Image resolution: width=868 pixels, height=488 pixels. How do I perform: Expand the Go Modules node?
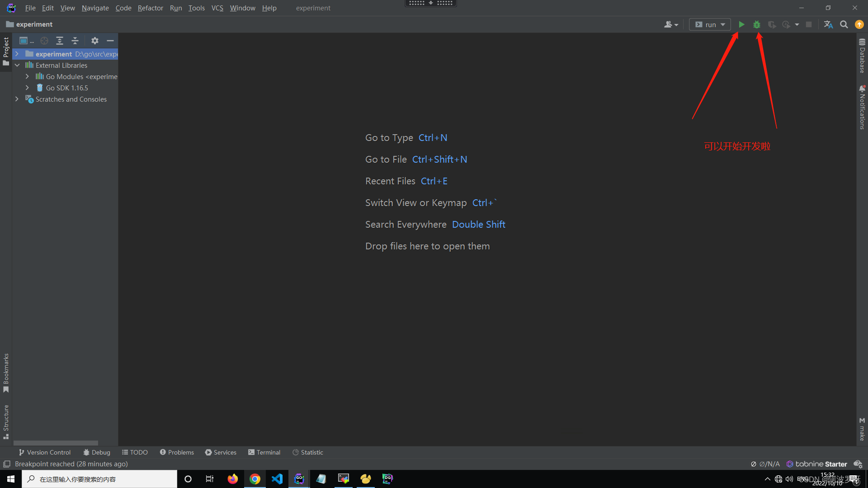coord(27,76)
